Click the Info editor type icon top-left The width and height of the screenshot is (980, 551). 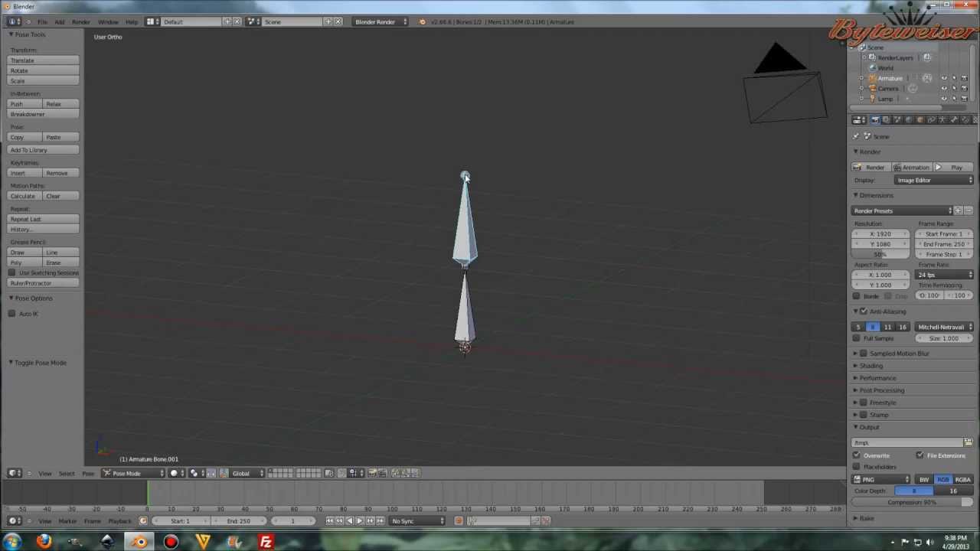[15, 21]
